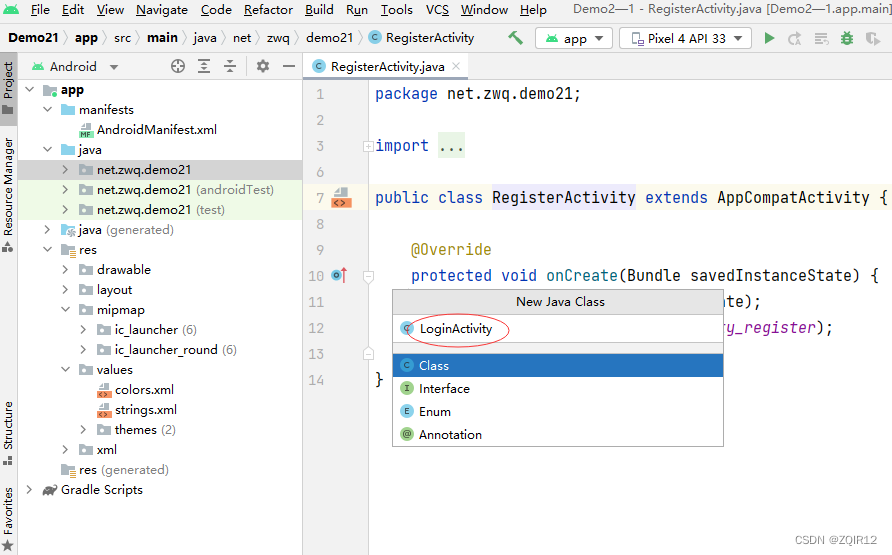
Task: Fold the onCreate method on line 10
Action: pyautogui.click(x=369, y=276)
